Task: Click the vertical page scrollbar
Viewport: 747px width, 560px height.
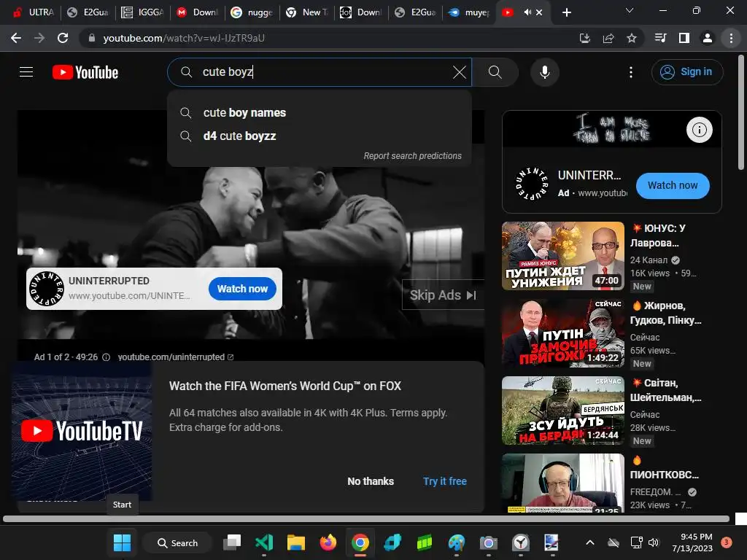Action: [741, 112]
